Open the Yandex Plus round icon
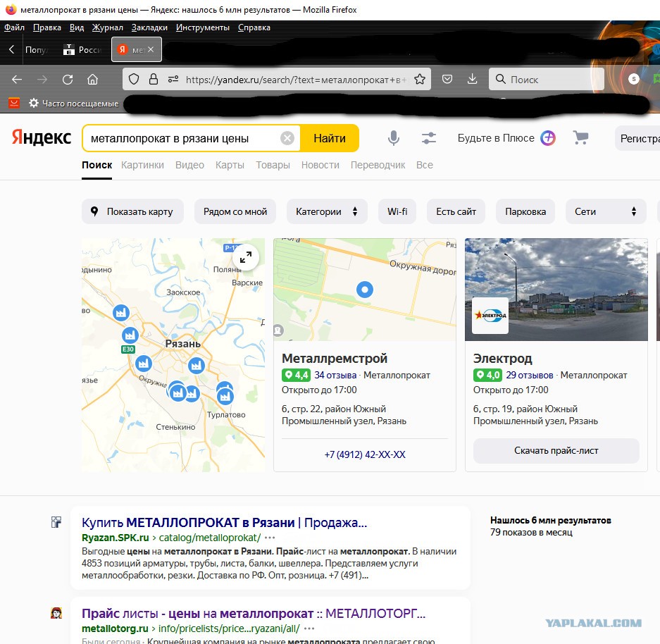This screenshot has width=660, height=644. pyautogui.click(x=548, y=138)
